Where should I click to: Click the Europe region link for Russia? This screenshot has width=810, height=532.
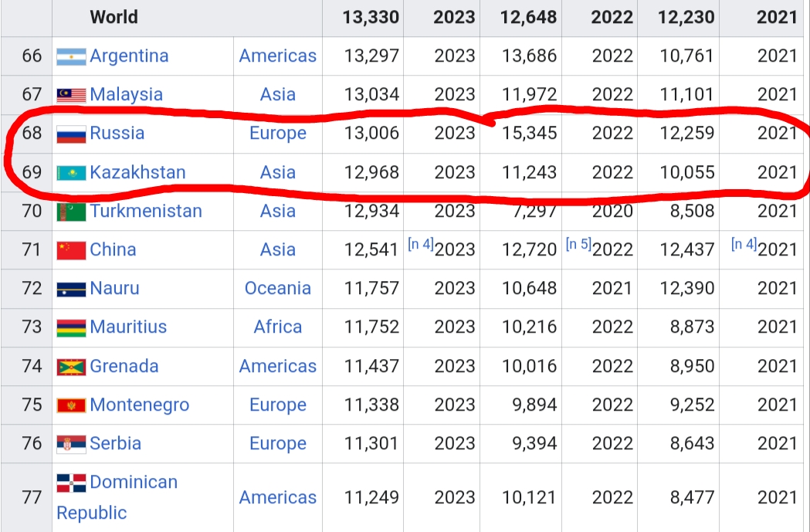point(278,133)
